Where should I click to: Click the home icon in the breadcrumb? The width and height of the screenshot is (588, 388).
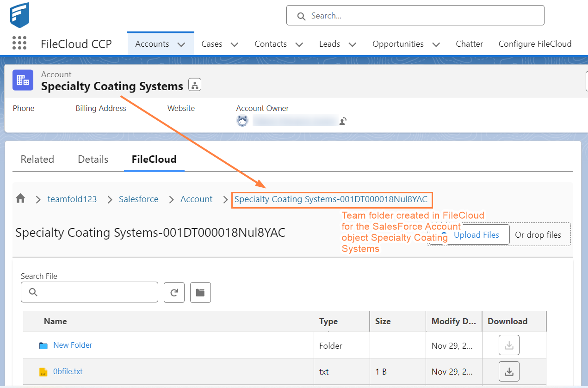tap(20, 199)
